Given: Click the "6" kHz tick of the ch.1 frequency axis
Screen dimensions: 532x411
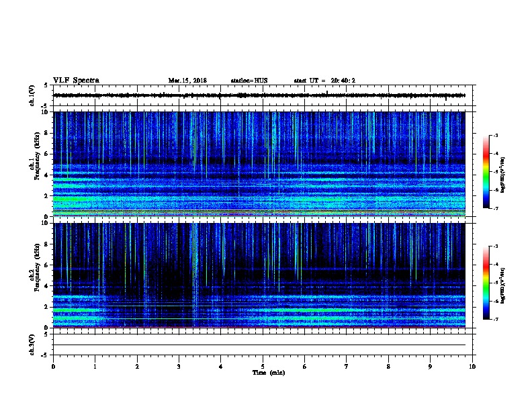Looking at the screenshot, I should (46, 154).
